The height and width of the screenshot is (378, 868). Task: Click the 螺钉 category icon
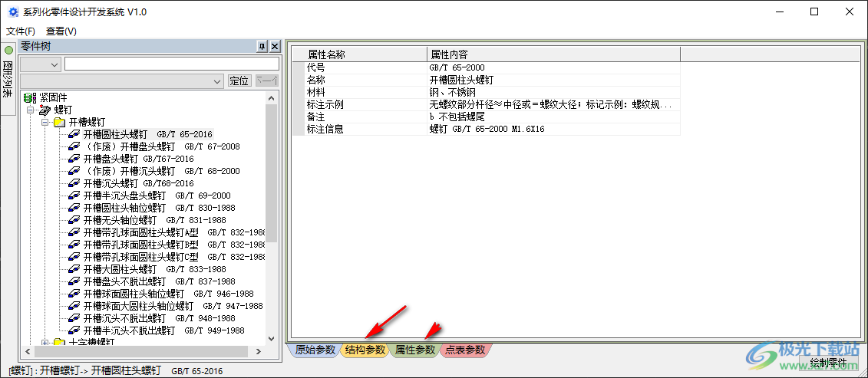[45, 110]
